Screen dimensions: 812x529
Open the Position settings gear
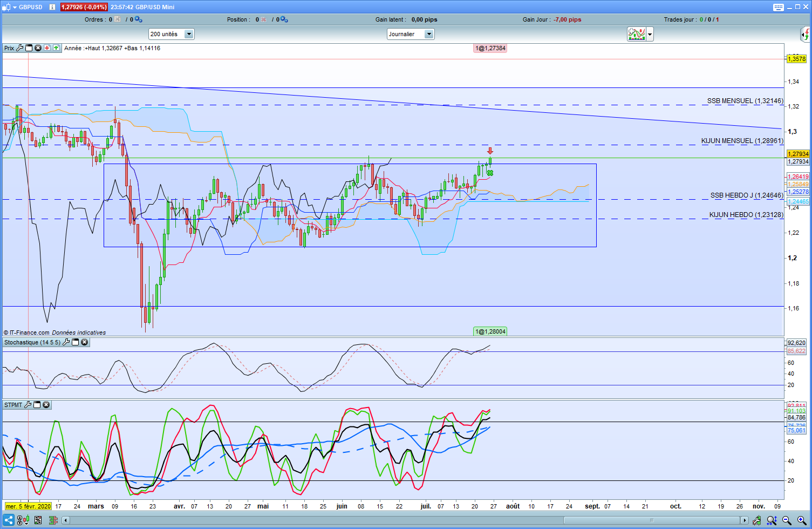click(x=284, y=19)
